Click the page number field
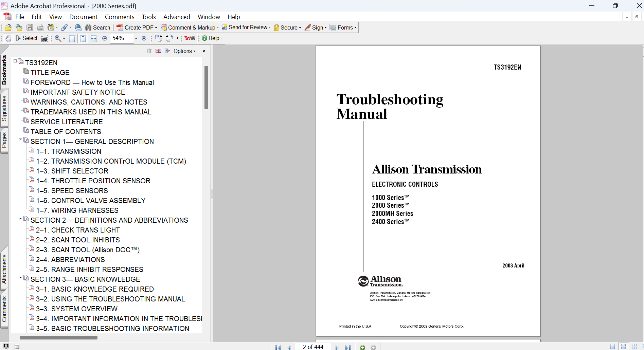This screenshot has width=644, height=350. click(313, 347)
